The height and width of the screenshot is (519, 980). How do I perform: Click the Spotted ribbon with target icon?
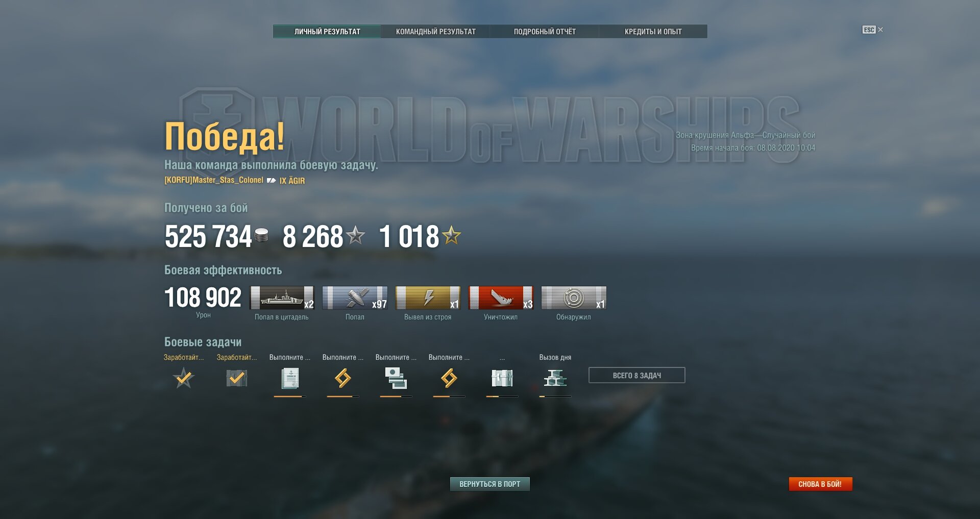(x=574, y=298)
